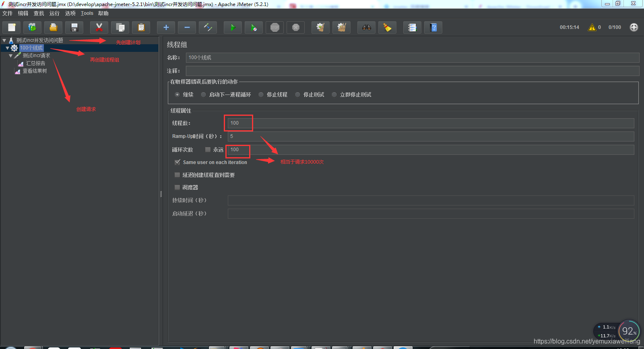Click the Cut scissors icon
Viewport: 644px width, 349px height.
99,27
